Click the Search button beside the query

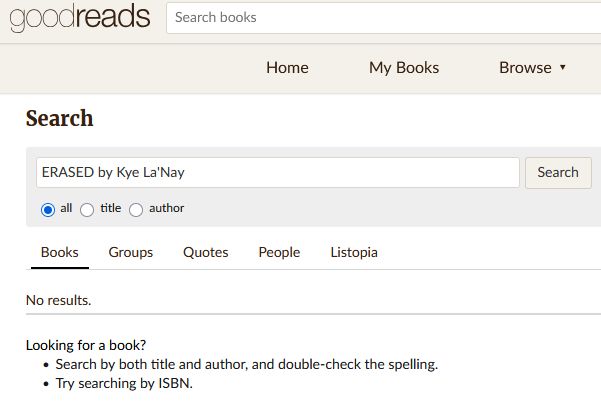[x=558, y=172]
